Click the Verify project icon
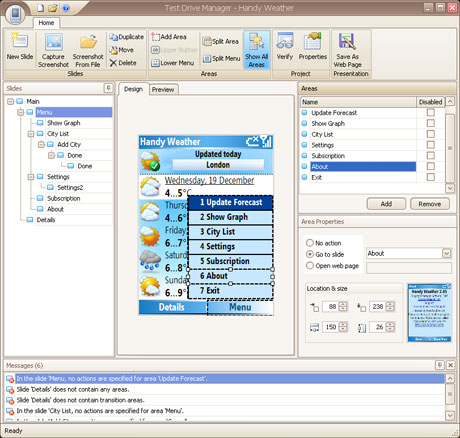The width and height of the screenshot is (460, 438). click(x=285, y=47)
